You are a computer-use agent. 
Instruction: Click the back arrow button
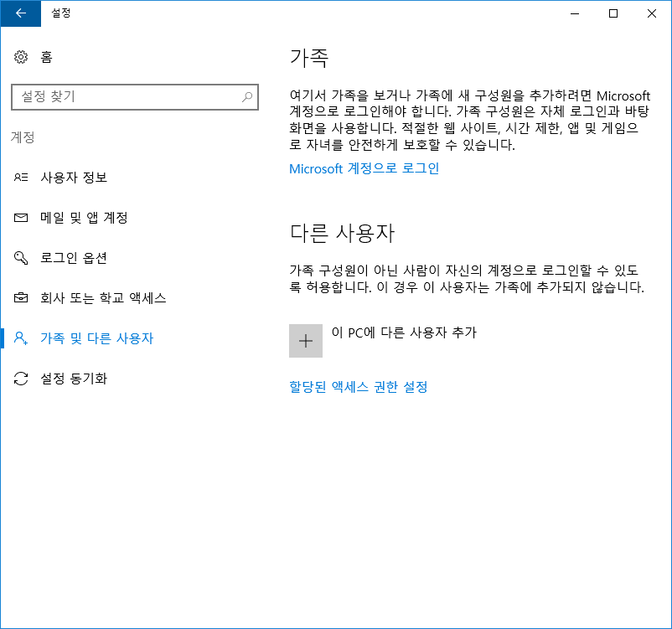click(21, 13)
